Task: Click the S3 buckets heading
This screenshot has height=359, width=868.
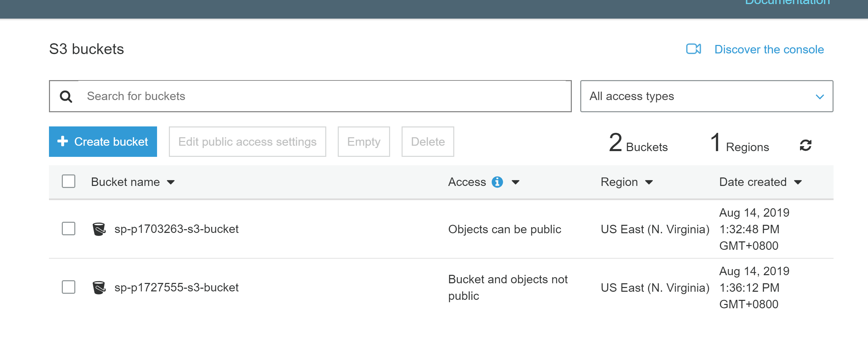Action: [86, 49]
